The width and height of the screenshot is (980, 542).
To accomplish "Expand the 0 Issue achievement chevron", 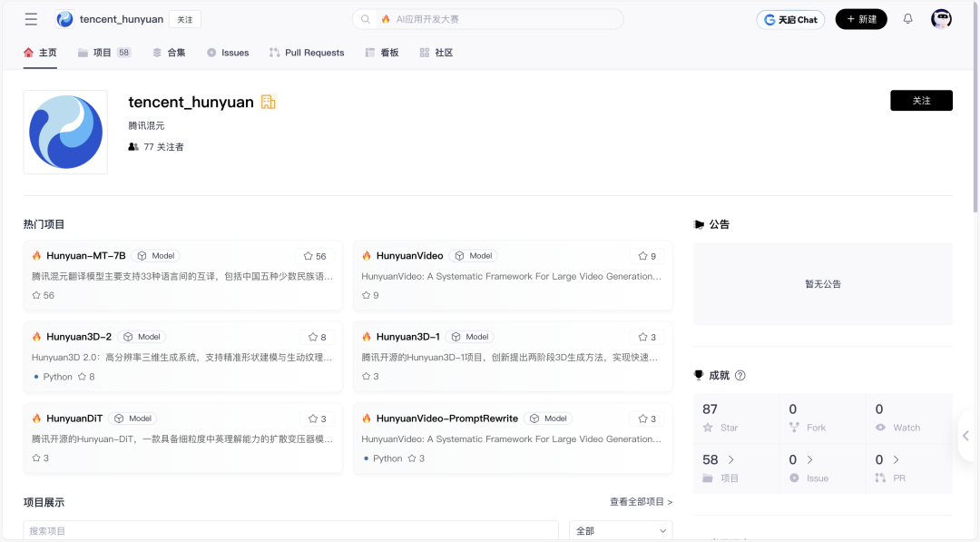I will pyautogui.click(x=809, y=459).
